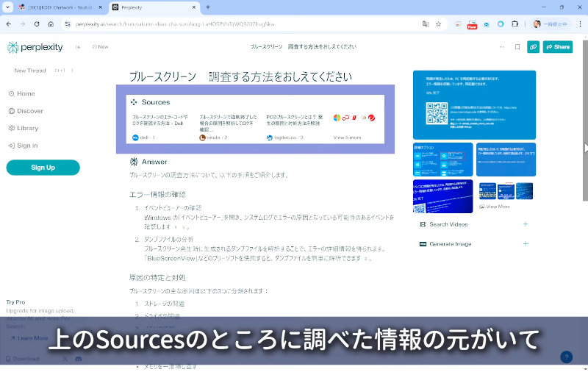Click View More images
Screen dimensions: 588x372
(495, 207)
